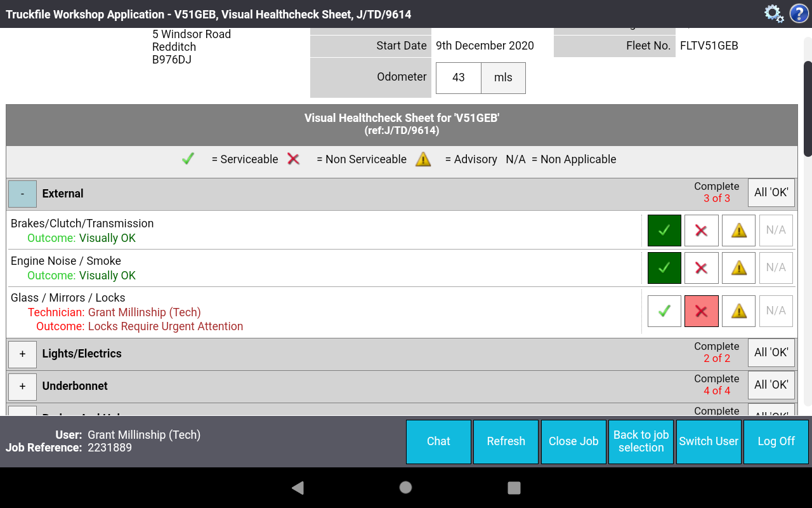Mark Brakes/Clutch/Transmission as non serviceable

[702, 231]
